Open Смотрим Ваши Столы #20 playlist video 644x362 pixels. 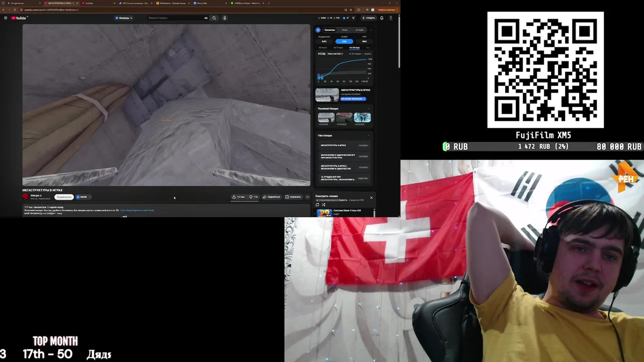[x=345, y=213]
